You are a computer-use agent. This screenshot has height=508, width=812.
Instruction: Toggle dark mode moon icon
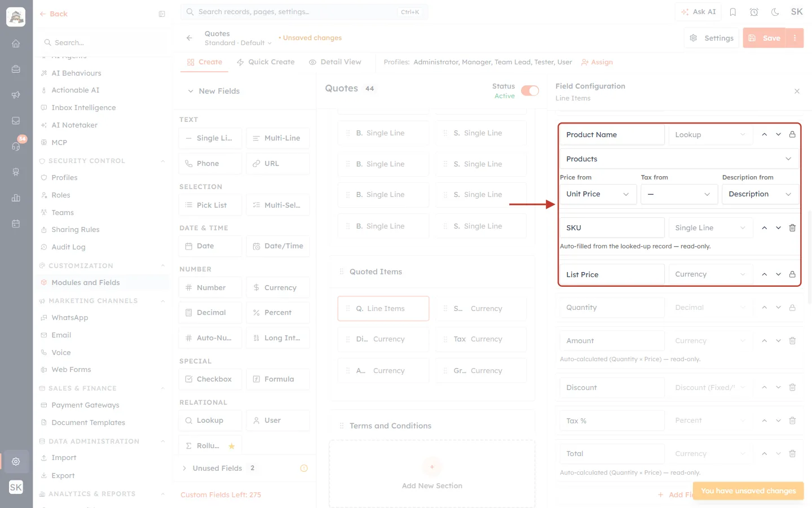[x=775, y=12]
